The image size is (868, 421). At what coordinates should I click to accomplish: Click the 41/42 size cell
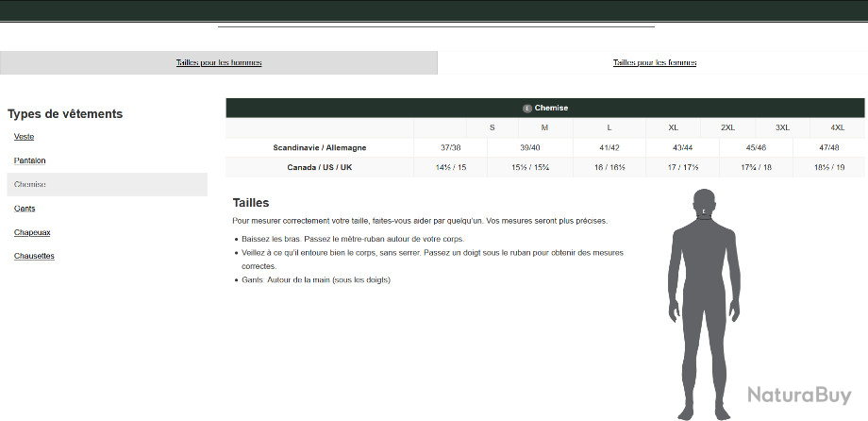point(609,147)
